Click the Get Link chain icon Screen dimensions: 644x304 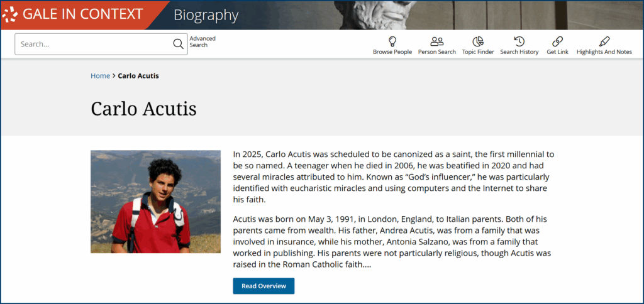click(x=557, y=41)
